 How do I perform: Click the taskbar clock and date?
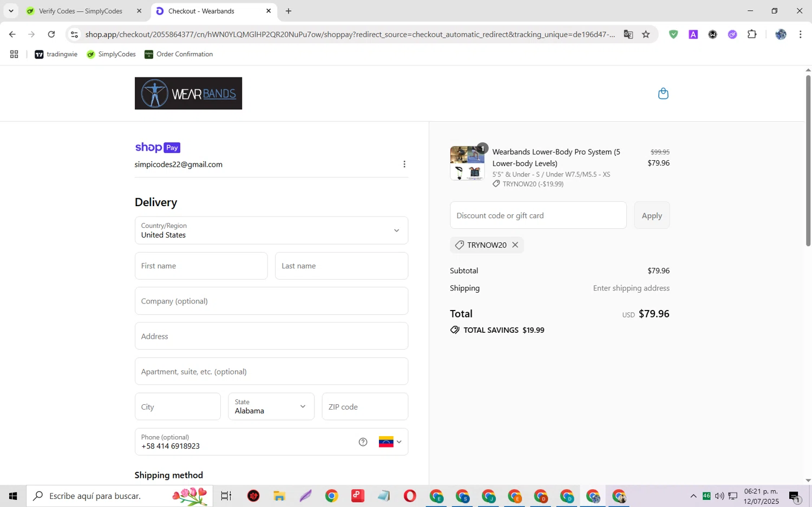tap(761, 496)
